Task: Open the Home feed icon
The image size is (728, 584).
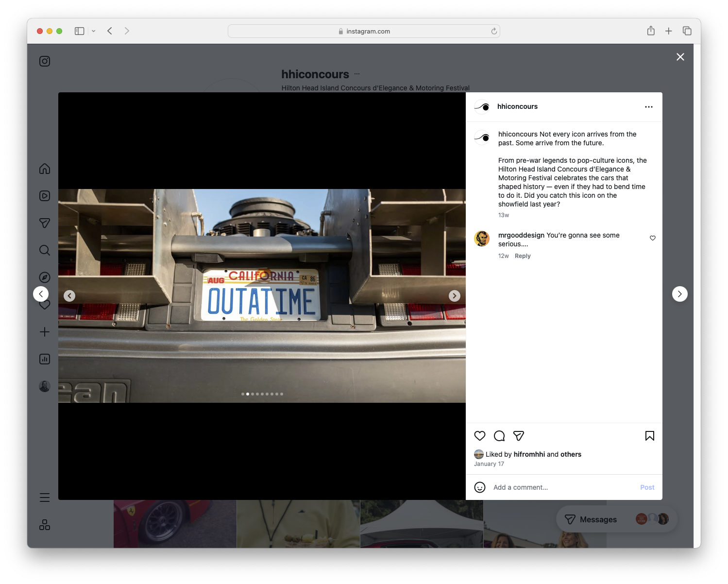Action: click(44, 169)
